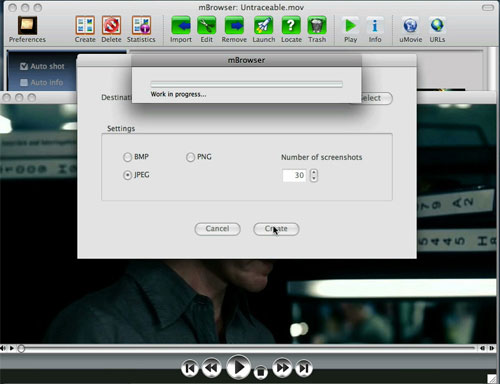Select the BMP format radio button
This screenshot has height=384, width=500.
click(127, 157)
